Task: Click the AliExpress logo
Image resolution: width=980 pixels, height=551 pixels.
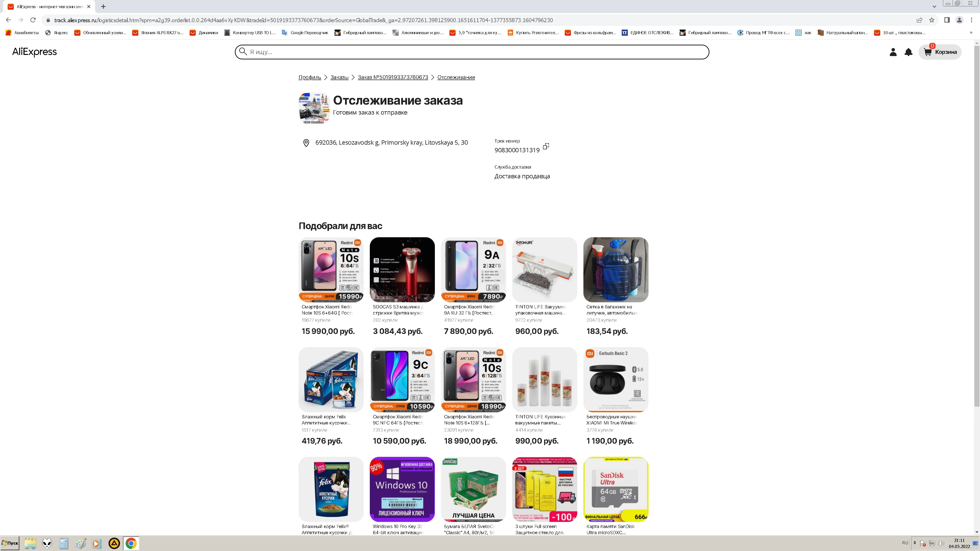Action: click(x=34, y=52)
